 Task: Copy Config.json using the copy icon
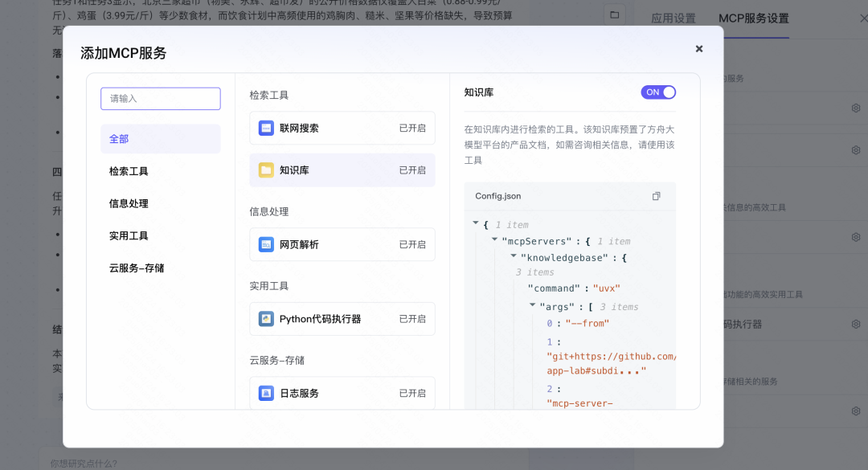coord(656,195)
